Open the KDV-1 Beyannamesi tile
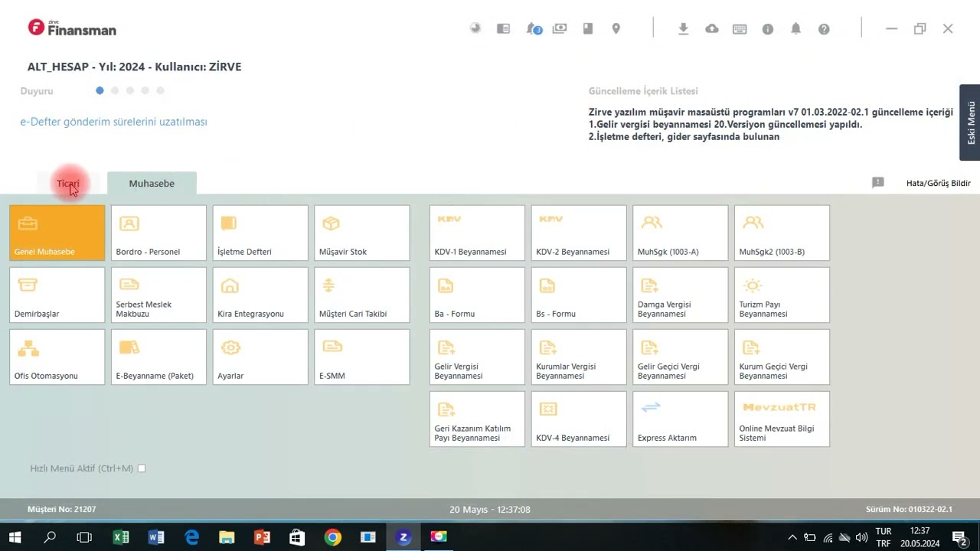Viewport: 980px width, 551px height. 477,233
